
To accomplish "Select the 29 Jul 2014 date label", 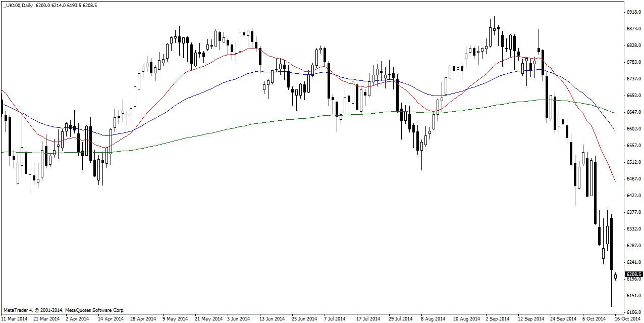I will [x=401, y=319].
